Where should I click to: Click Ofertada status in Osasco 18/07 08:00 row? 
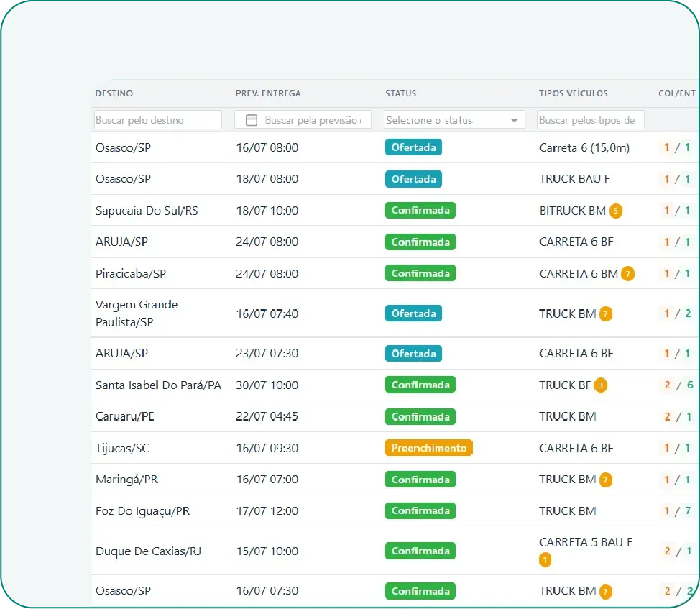[413, 179]
